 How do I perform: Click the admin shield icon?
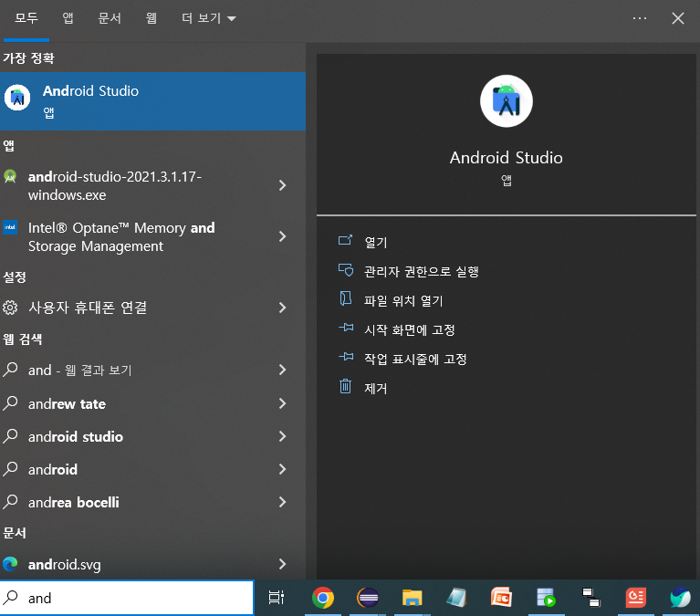[346, 270]
